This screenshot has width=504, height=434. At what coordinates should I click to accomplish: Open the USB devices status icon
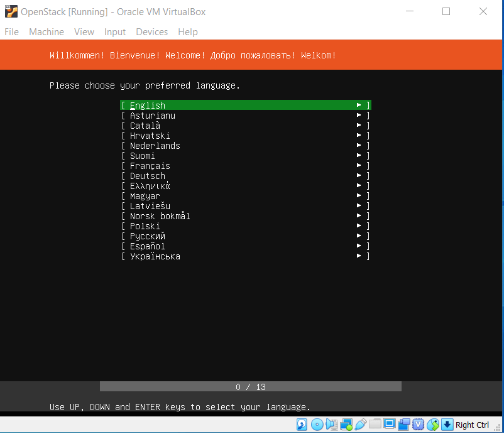tap(360, 425)
